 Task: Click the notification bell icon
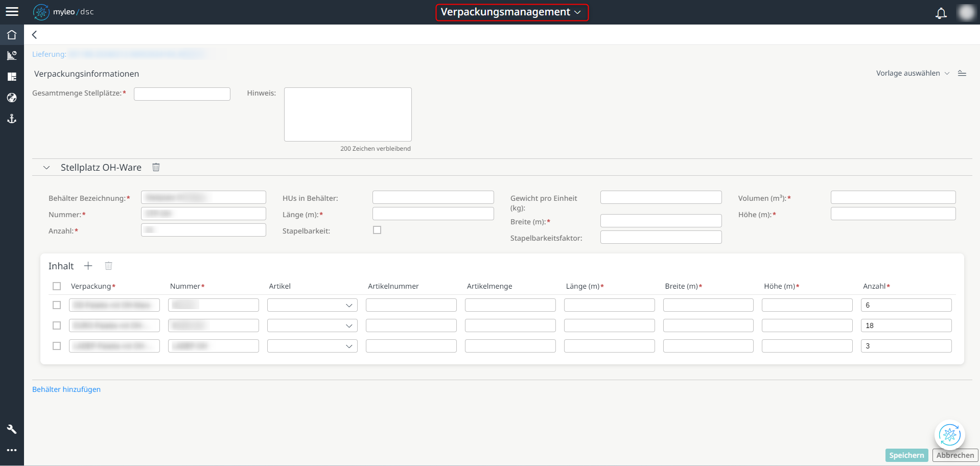[x=941, y=13]
